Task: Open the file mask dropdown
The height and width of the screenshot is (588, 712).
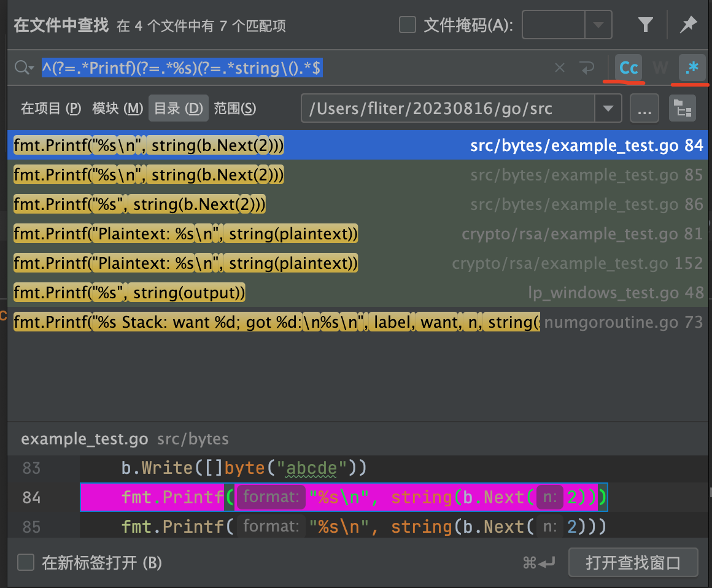Action: click(597, 25)
